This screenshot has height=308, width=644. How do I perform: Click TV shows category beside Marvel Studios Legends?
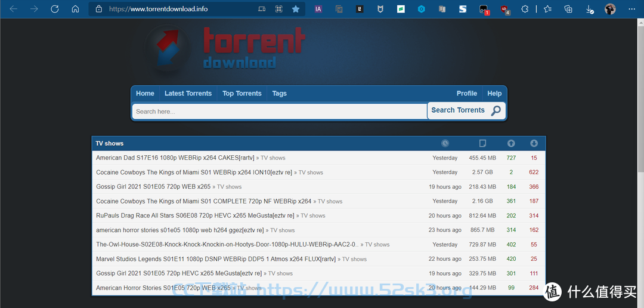(x=354, y=259)
